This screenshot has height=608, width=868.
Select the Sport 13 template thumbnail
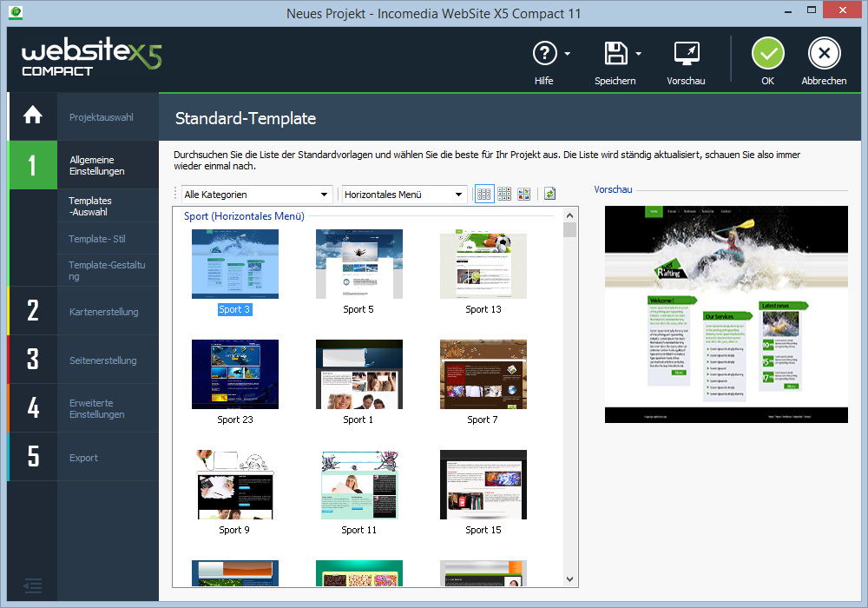click(483, 264)
